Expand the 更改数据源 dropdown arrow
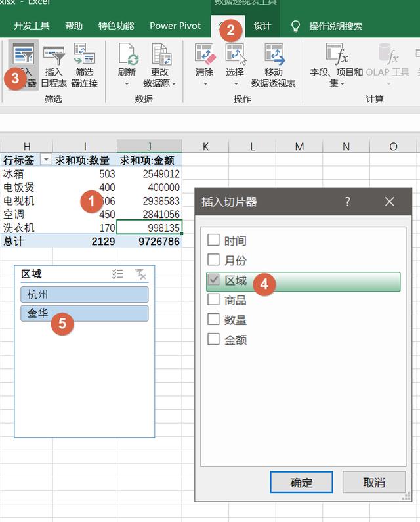This screenshot has width=420, height=522. (174, 84)
